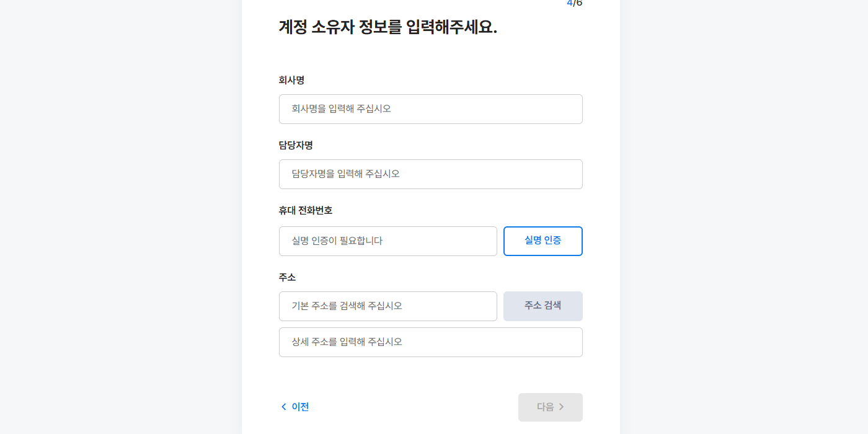Click the 담당자명 field label
This screenshot has width=868, height=434.
296,145
